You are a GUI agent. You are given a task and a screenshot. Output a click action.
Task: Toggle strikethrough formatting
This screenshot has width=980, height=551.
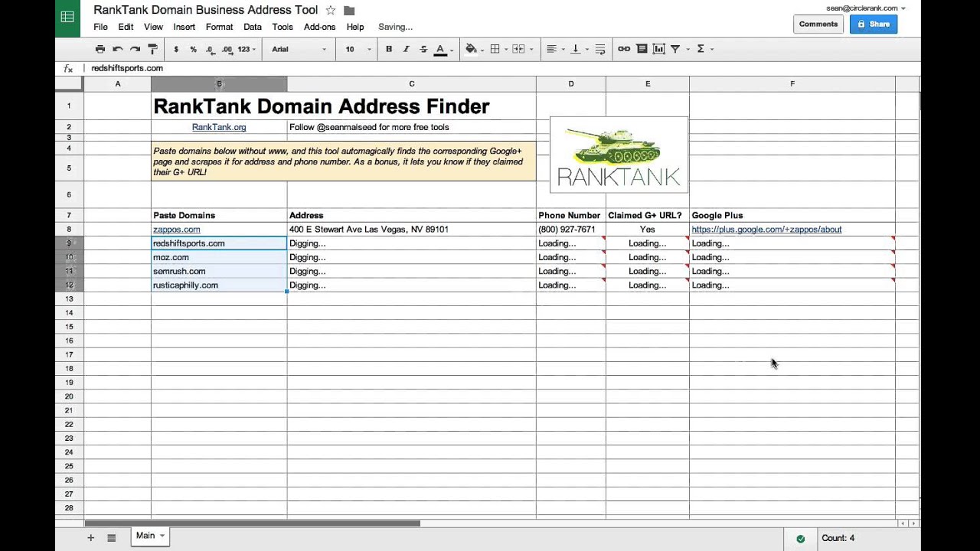pyautogui.click(x=423, y=49)
